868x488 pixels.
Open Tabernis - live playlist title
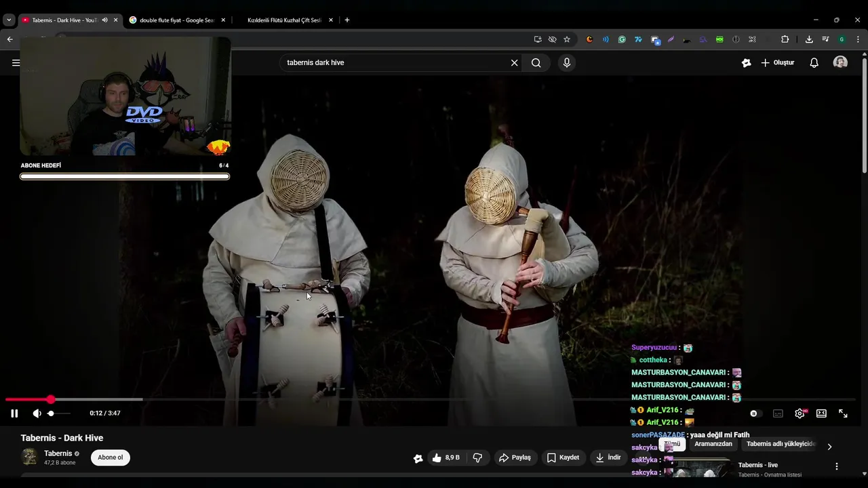(757, 465)
